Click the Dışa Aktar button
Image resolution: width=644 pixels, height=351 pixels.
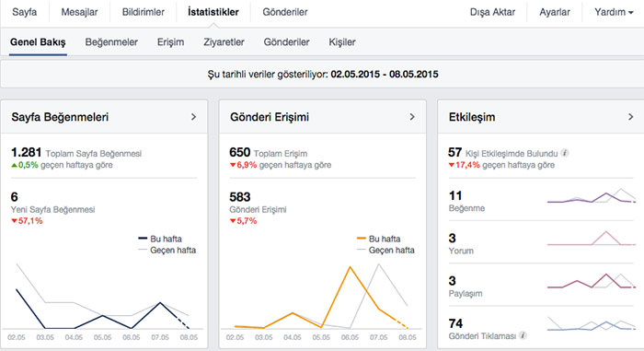pyautogui.click(x=492, y=12)
